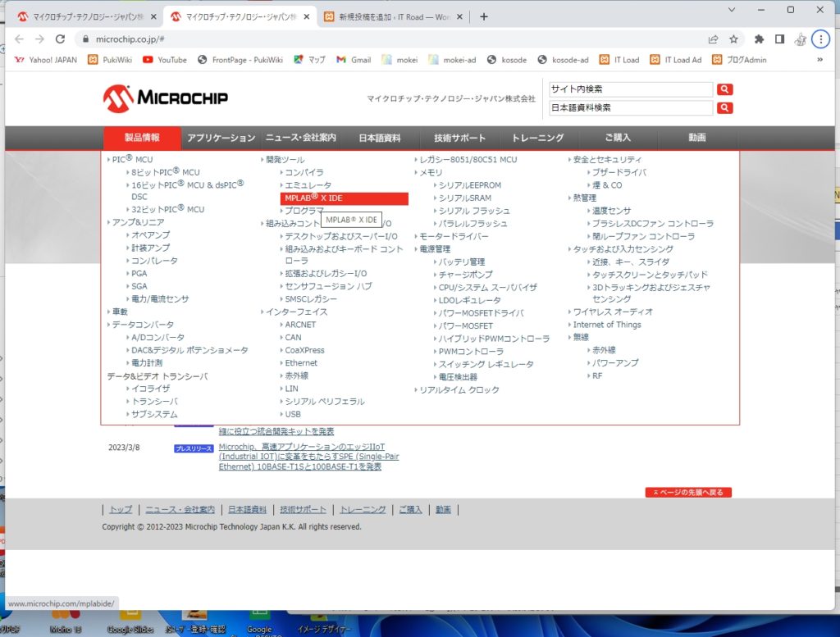The height and width of the screenshot is (637, 840).
Task: Click the share icon in address bar
Action: click(714, 39)
